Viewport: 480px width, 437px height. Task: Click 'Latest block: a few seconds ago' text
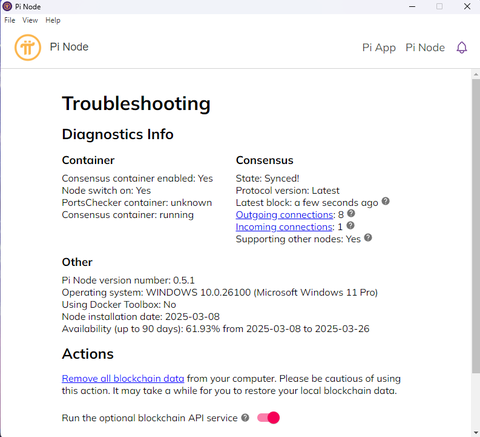coord(307,203)
